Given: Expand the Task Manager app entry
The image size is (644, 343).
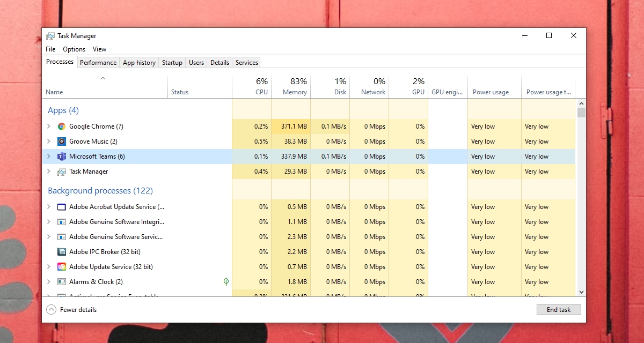Looking at the screenshot, I should tap(49, 171).
